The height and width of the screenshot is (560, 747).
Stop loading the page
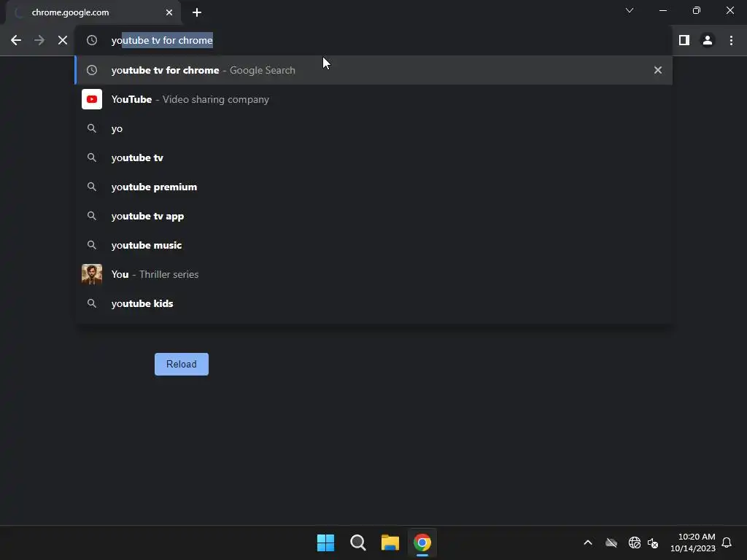tap(63, 41)
